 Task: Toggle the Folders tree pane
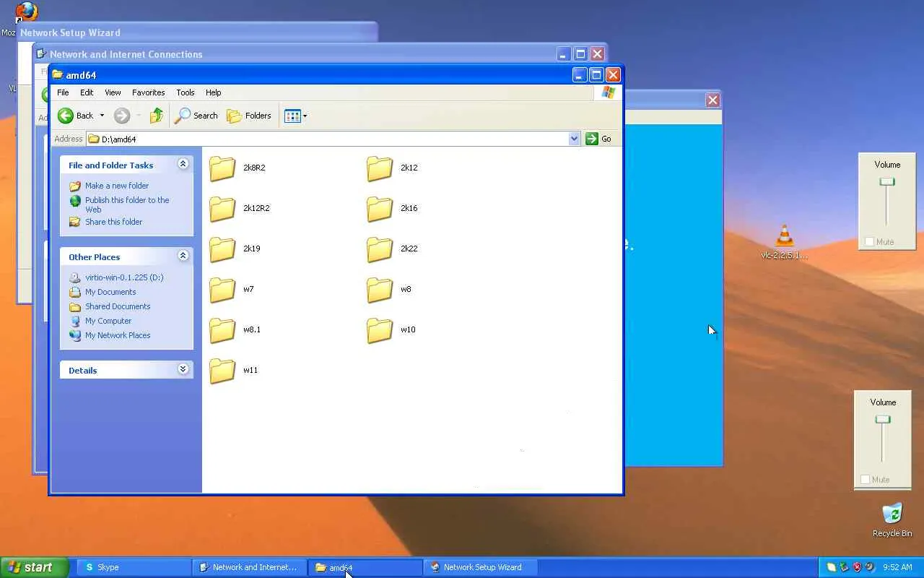coord(249,116)
